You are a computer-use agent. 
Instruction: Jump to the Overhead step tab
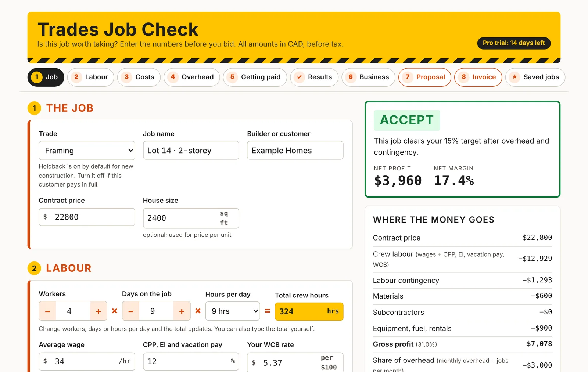[192, 77]
